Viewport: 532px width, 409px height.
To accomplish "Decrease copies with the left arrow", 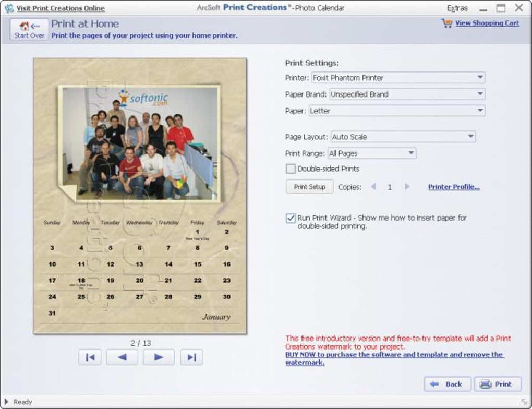I will 373,186.
